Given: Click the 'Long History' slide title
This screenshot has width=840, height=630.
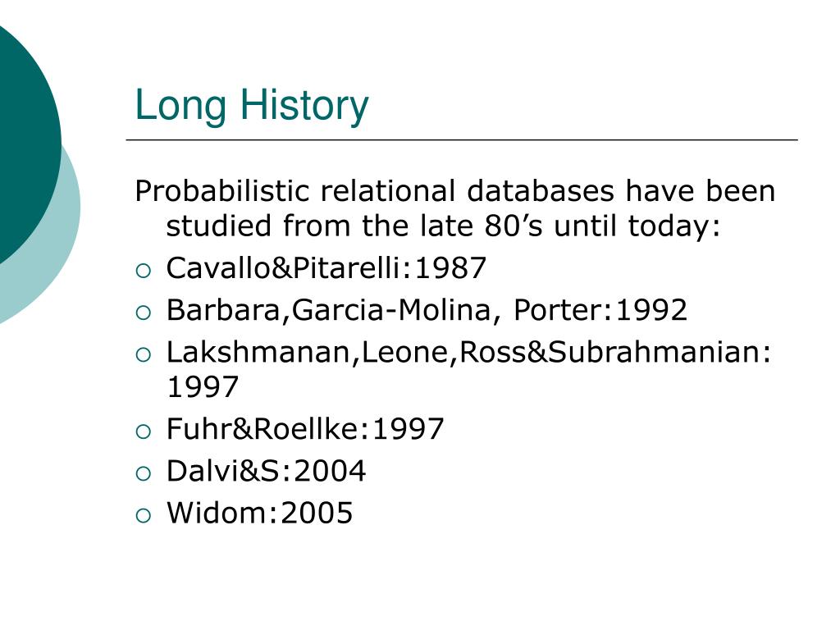Looking at the screenshot, I should (252, 106).
